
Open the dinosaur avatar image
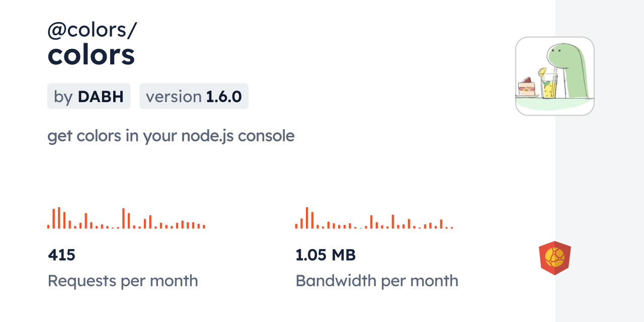[554, 76]
